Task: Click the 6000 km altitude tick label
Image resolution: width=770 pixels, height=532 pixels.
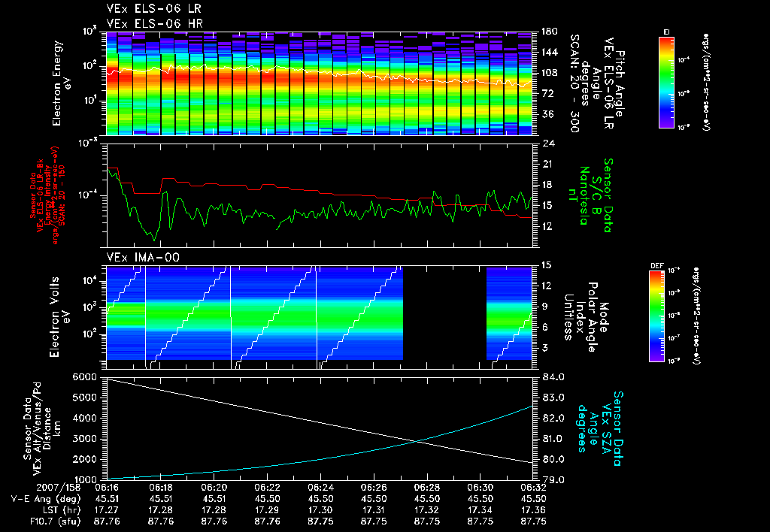Action: coord(84,377)
